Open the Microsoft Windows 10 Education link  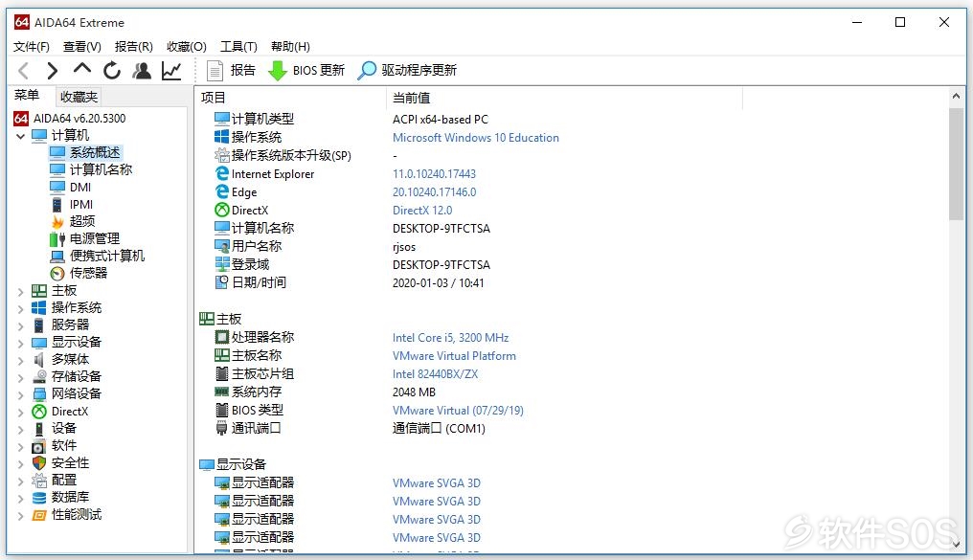[475, 138]
